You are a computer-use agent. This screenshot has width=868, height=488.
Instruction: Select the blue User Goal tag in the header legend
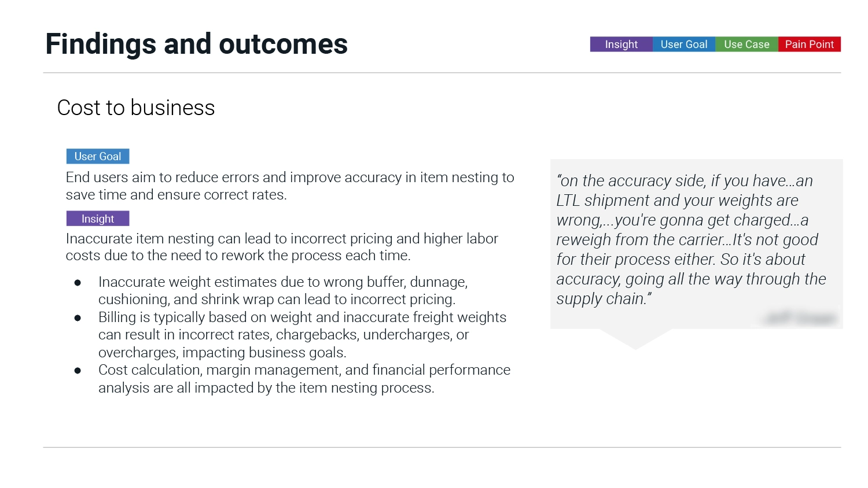click(684, 45)
